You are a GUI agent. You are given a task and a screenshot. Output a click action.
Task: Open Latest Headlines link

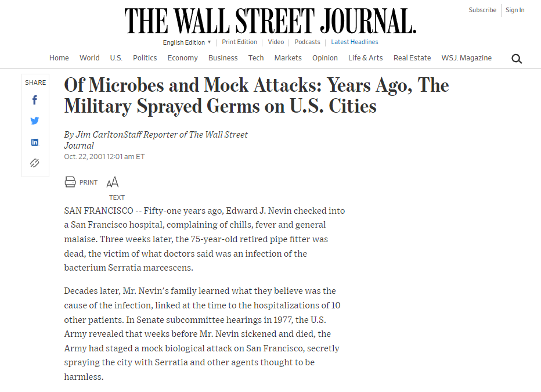(x=355, y=42)
